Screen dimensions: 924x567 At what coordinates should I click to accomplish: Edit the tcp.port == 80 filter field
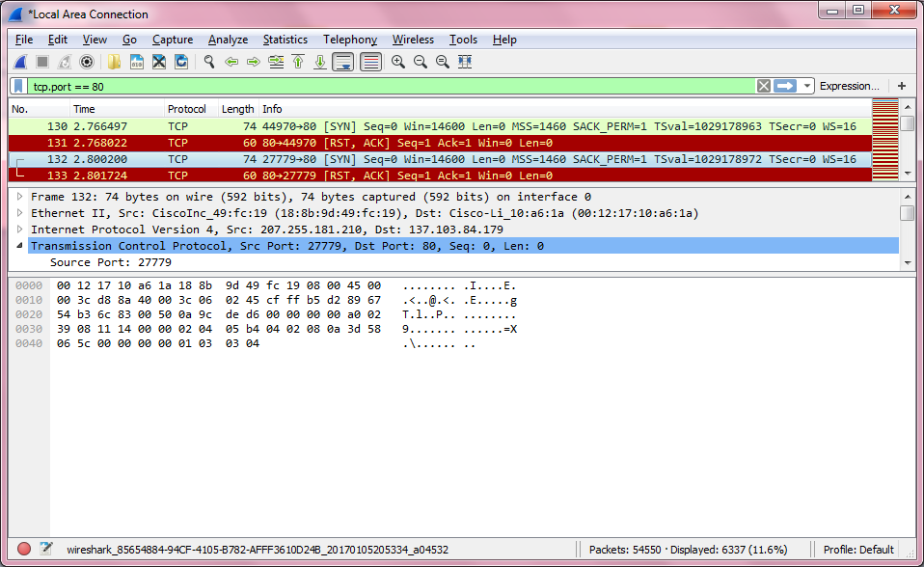[392, 87]
